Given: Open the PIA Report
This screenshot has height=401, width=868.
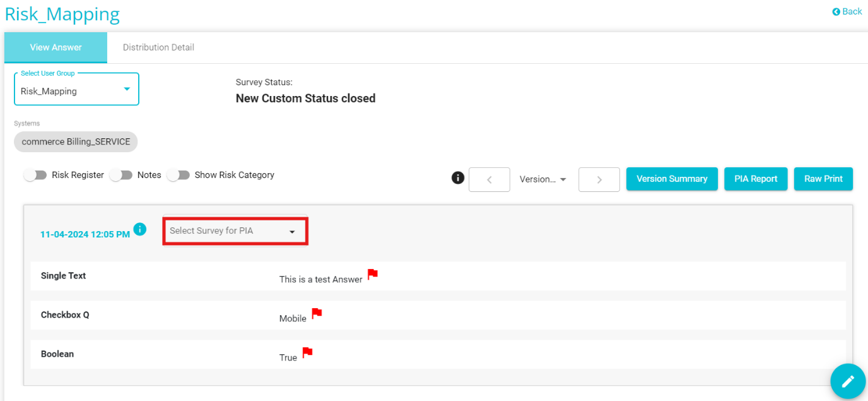Looking at the screenshot, I should (756, 179).
